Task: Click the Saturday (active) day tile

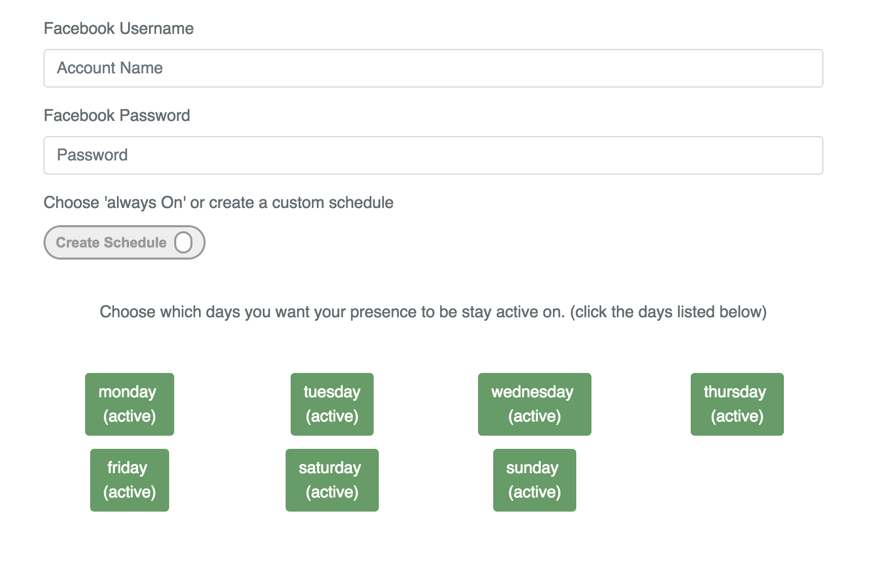Action: [332, 480]
